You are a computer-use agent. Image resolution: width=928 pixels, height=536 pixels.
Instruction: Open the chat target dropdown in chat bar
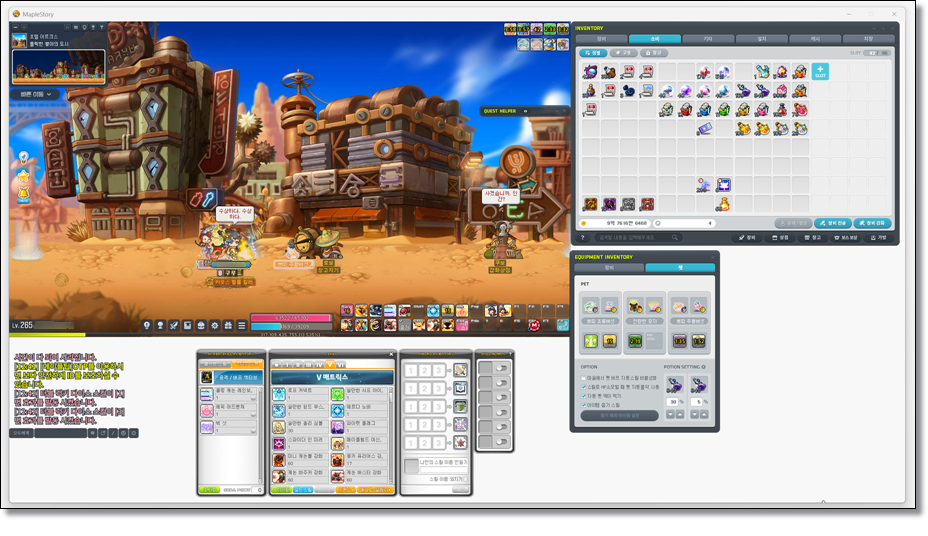pos(21,433)
